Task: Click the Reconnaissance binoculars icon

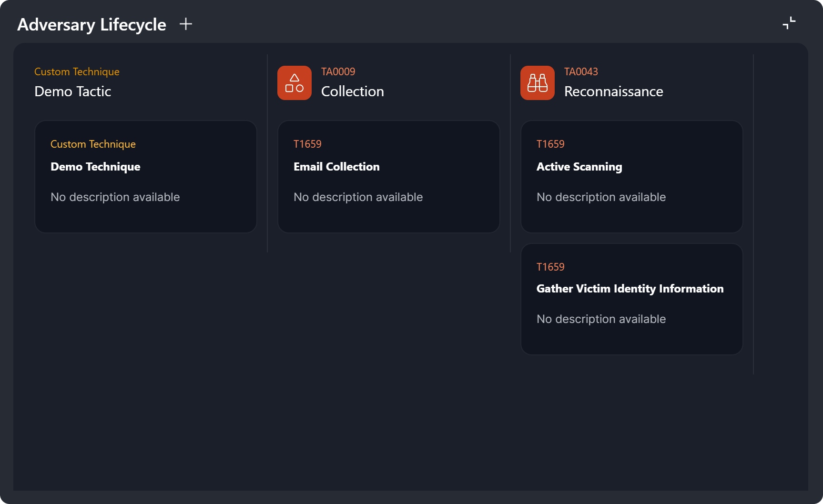Action: coord(537,83)
